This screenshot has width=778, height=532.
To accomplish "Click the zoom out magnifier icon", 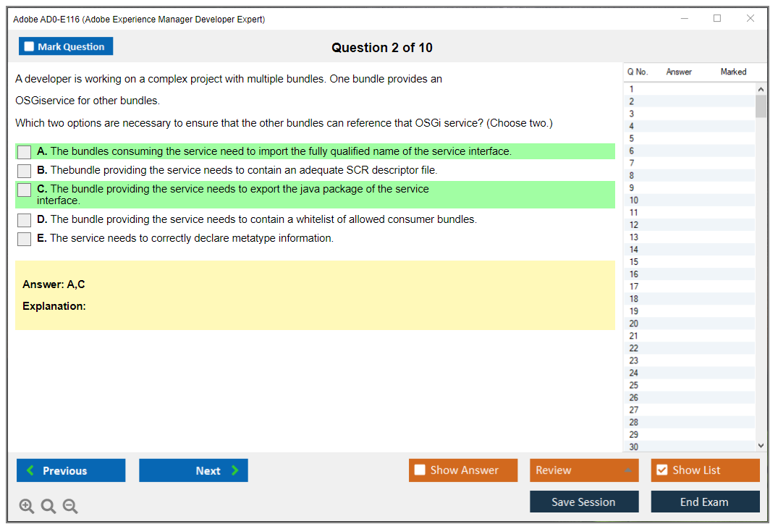I will pos(70,507).
